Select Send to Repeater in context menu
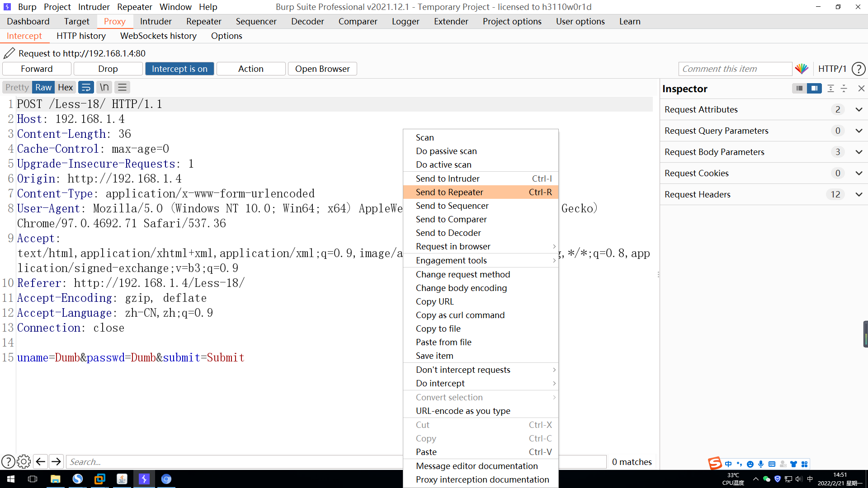The width and height of the screenshot is (868, 488). point(449,192)
